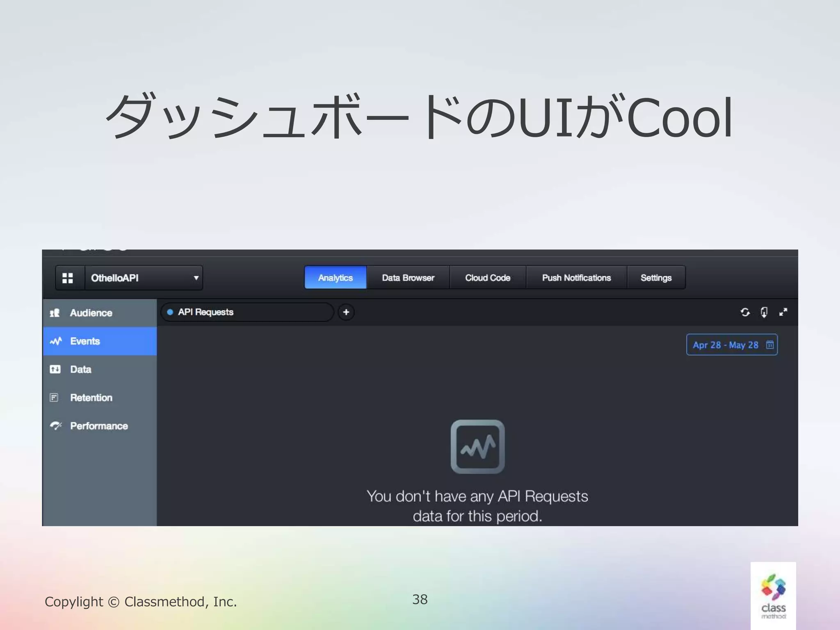This screenshot has height=630, width=840.
Task: Click the "You don't have any API Requests" message
Action: [x=477, y=506]
